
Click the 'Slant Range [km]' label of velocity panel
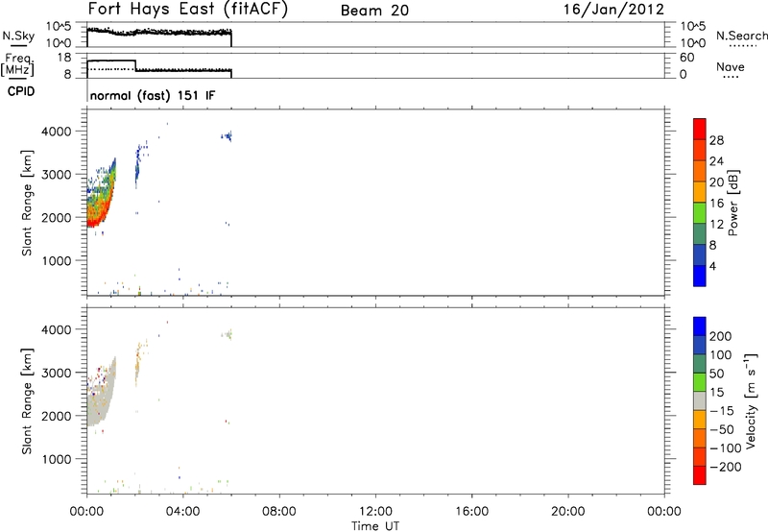tap(27, 401)
